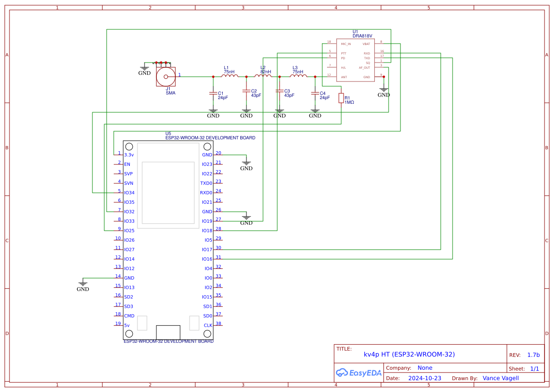
Task: Select the U5 designator above the ESP32 board
Action: (168, 134)
